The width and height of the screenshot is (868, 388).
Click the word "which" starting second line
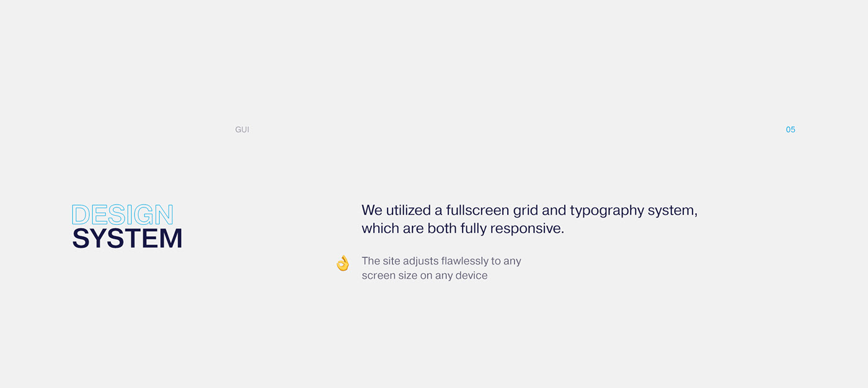[381, 228]
